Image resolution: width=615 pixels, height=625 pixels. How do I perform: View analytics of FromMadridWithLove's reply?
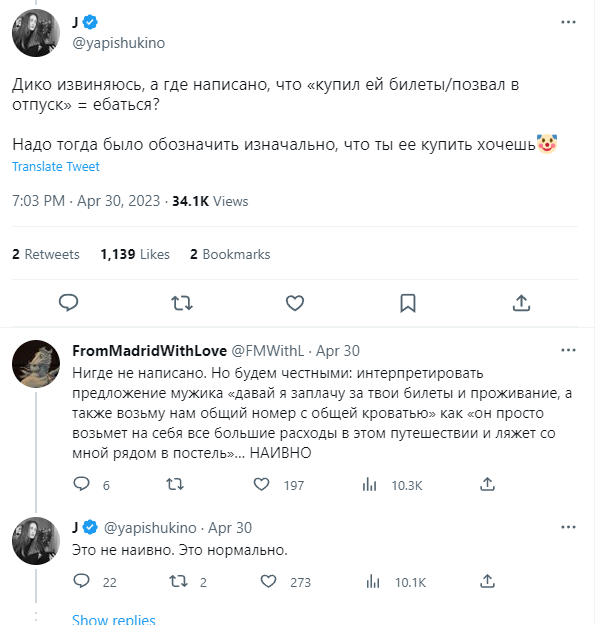click(370, 485)
